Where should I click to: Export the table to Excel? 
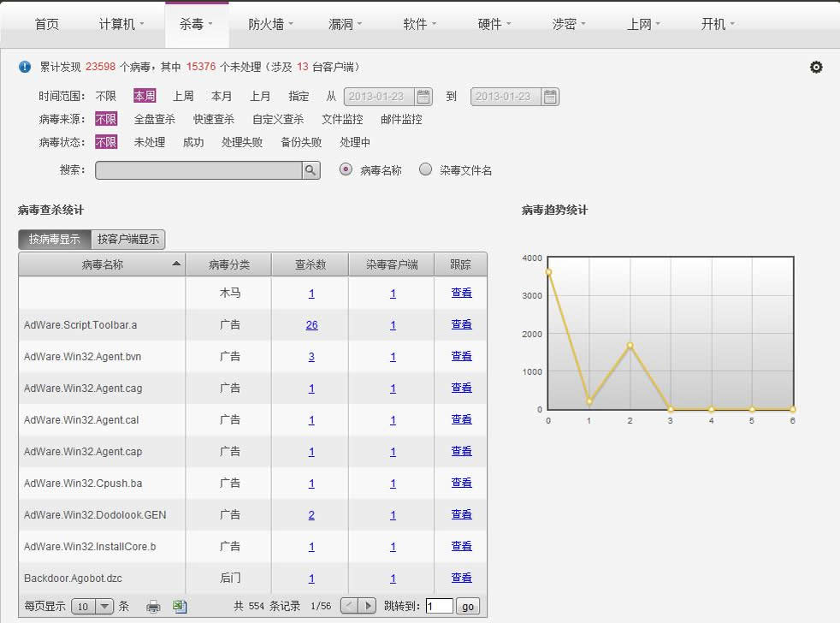(180, 607)
